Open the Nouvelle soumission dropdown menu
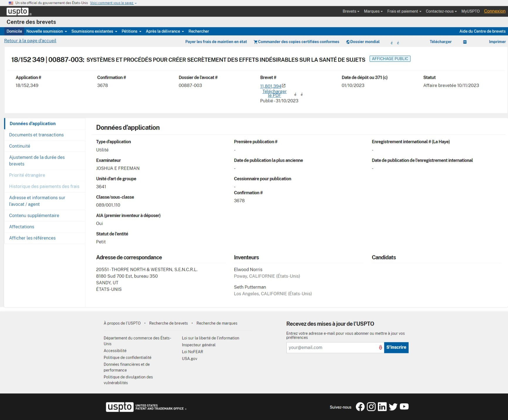This screenshot has height=420, width=508. pyautogui.click(x=47, y=31)
